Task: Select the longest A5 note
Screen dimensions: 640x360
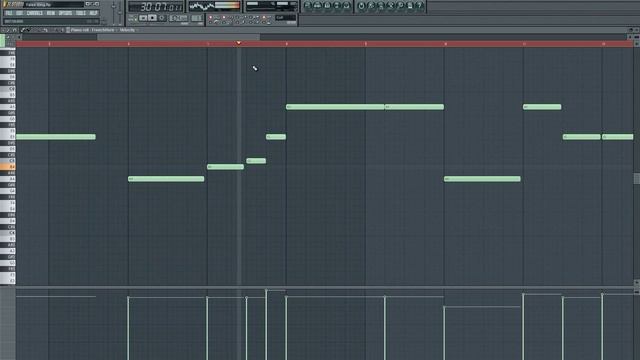Action: click(335, 107)
